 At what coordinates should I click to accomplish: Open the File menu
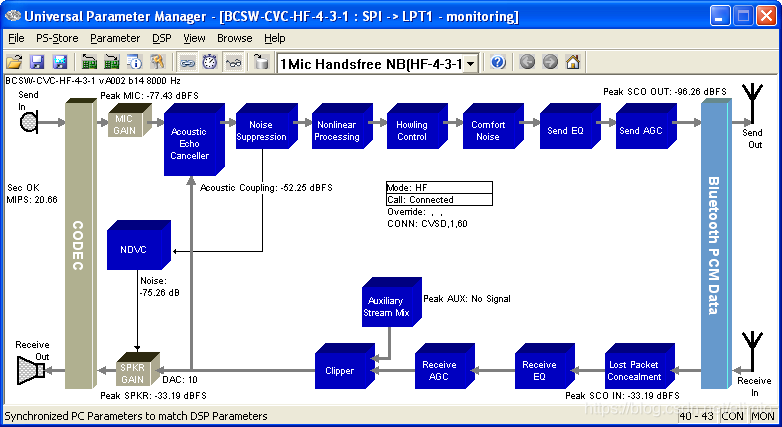pos(16,38)
